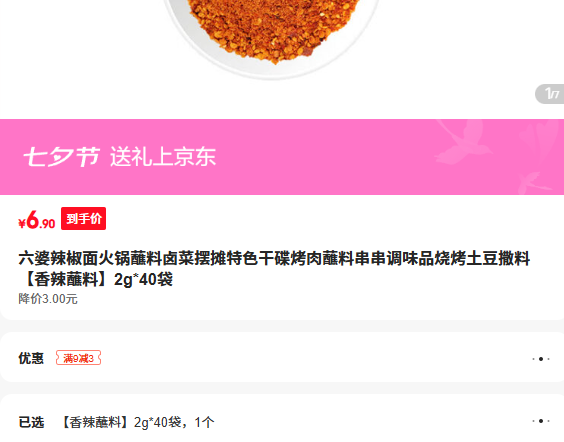Open the 优惠 row three-dot more icon
The height and width of the screenshot is (442, 564).
tap(541, 359)
